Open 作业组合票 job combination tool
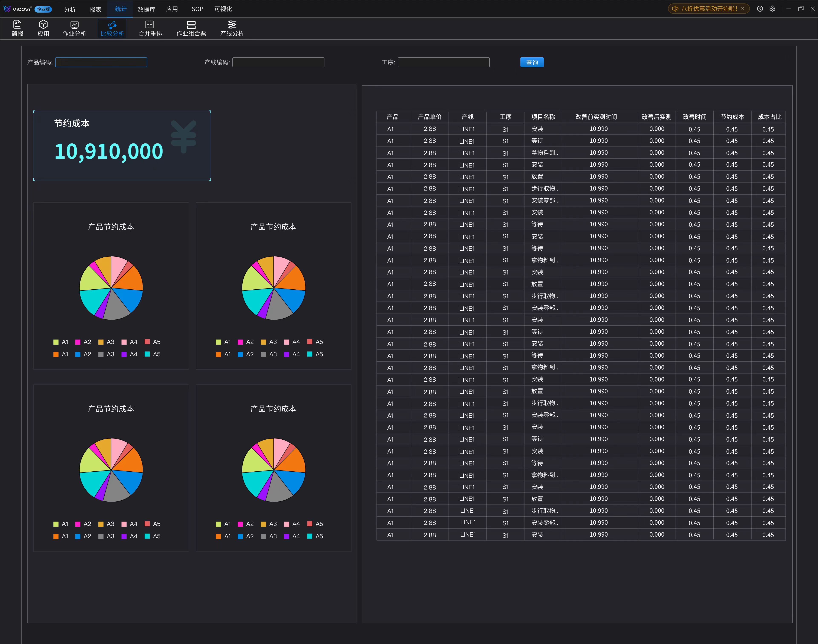The width and height of the screenshot is (818, 644). click(x=191, y=29)
